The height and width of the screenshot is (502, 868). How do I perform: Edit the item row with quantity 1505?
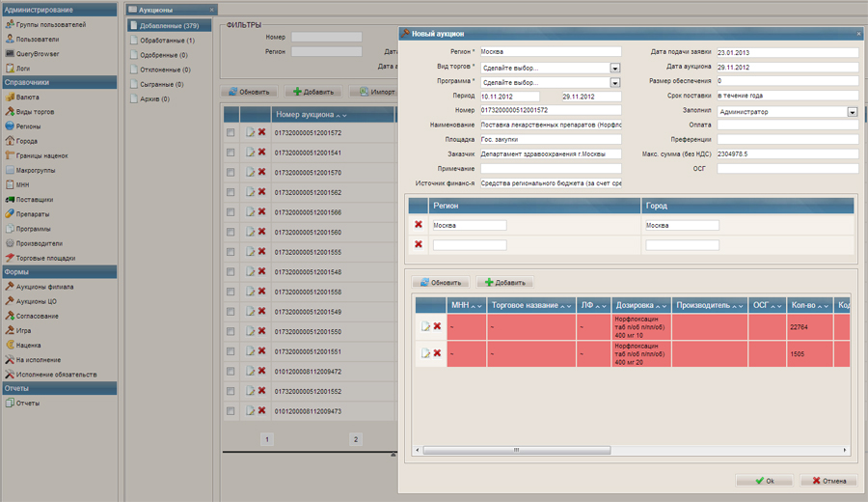(425, 353)
